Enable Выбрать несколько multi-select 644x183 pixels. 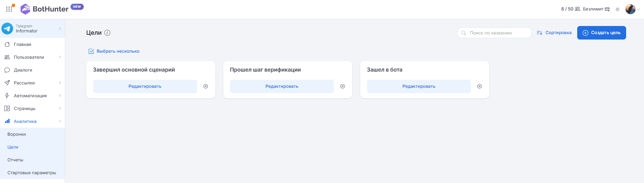91,51
